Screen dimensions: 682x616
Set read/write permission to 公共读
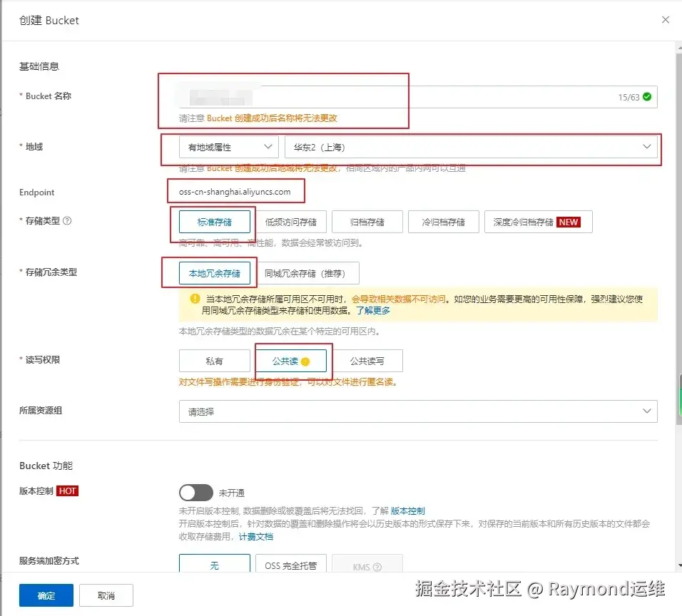pyautogui.click(x=290, y=361)
